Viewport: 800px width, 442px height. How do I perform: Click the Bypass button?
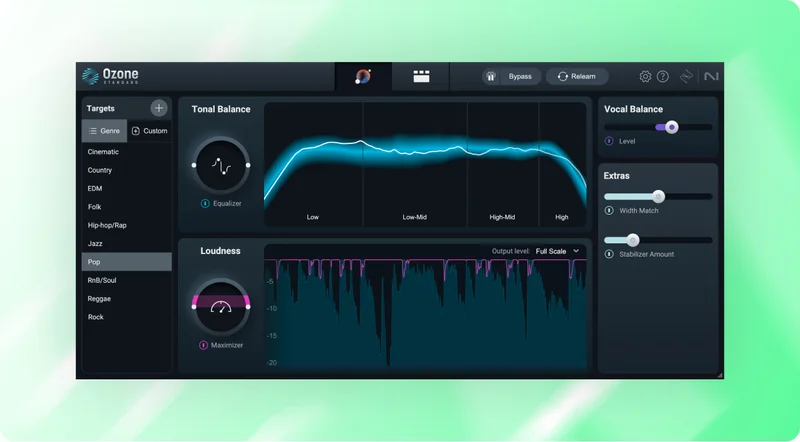(x=520, y=77)
